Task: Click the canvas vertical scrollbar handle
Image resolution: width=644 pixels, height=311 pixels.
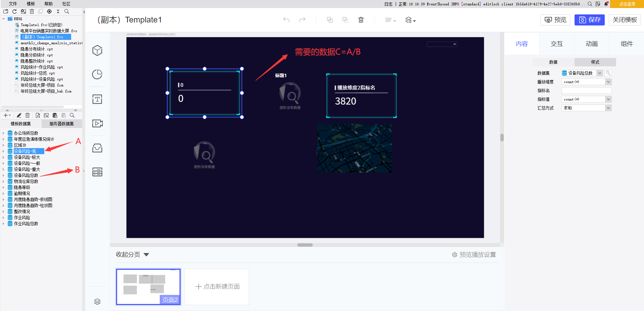Action: tap(502, 137)
